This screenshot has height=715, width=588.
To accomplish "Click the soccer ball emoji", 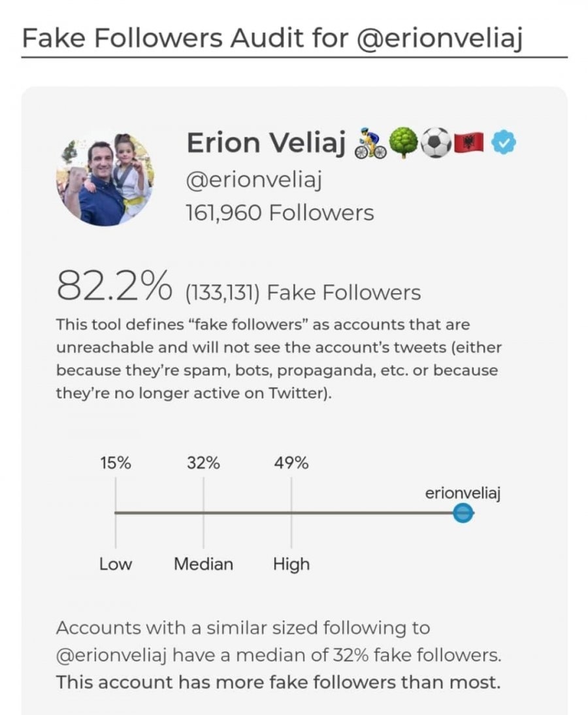I will (436, 143).
